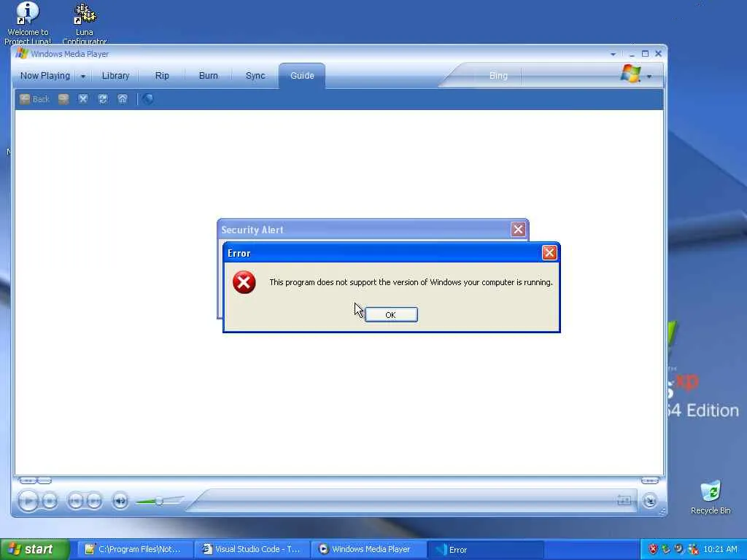Click the resize grip at Media Player's corner
Screen dimensions: 747x560
pyautogui.click(x=662, y=512)
